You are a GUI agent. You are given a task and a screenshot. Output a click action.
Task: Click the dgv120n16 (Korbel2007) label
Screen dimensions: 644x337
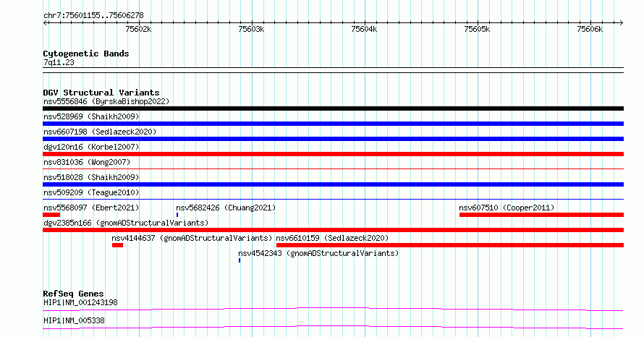[x=91, y=147]
